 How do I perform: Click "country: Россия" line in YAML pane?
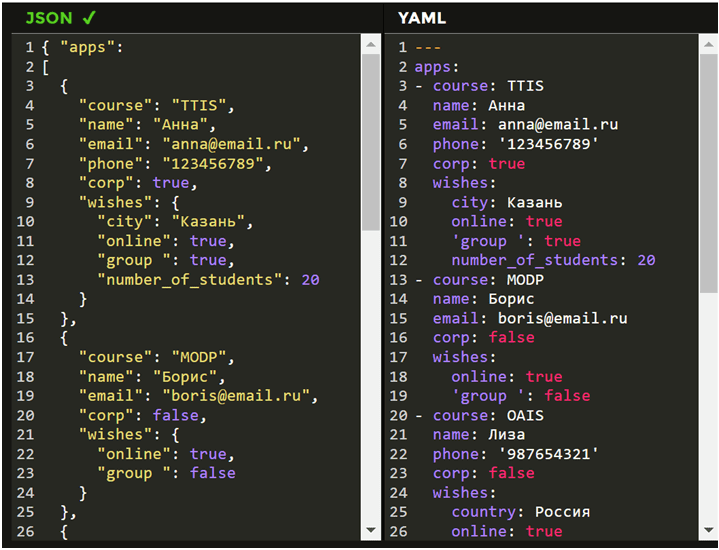tap(520, 512)
